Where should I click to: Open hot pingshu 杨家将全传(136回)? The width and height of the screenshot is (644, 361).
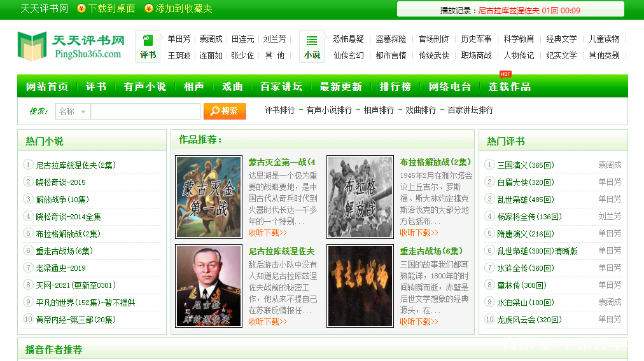(x=529, y=217)
